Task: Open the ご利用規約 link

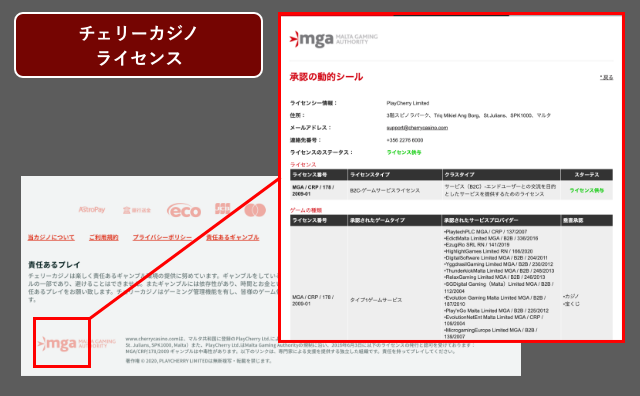Action: [104, 237]
